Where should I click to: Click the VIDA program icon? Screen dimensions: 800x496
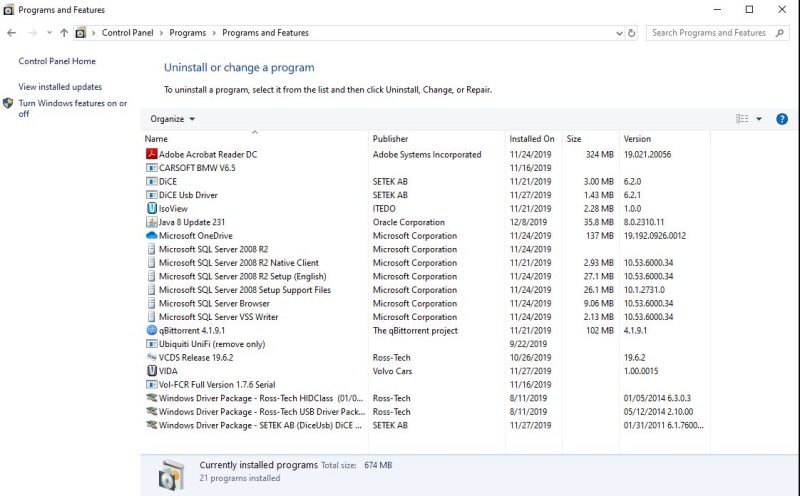pyautogui.click(x=152, y=371)
